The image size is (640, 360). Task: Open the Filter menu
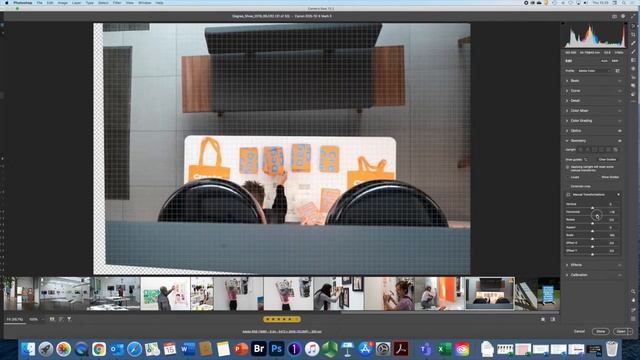pos(117,3)
